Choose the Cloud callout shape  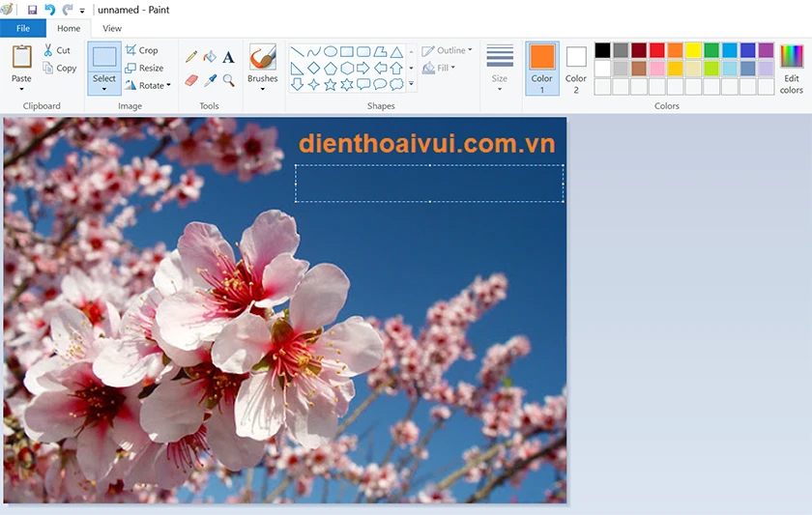pyautogui.click(x=396, y=84)
